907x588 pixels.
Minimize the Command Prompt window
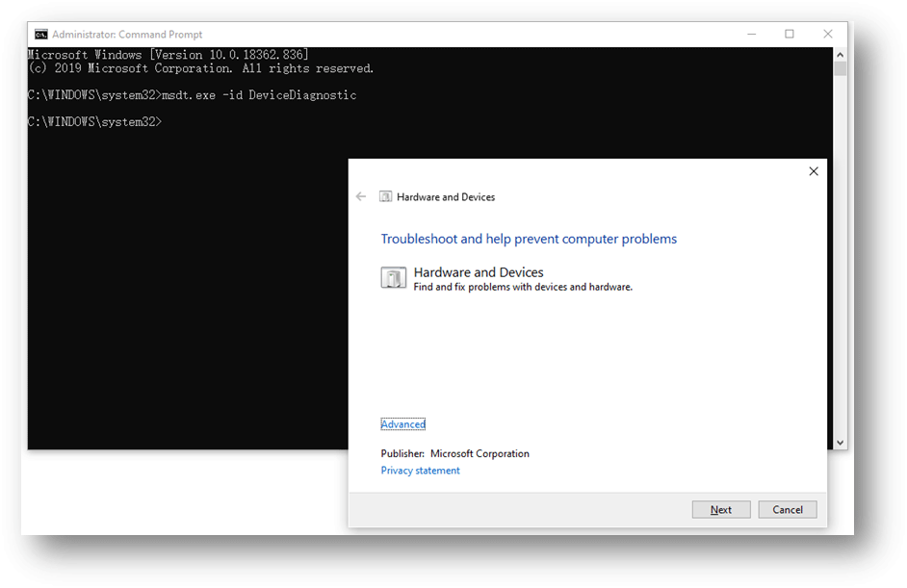[751, 34]
